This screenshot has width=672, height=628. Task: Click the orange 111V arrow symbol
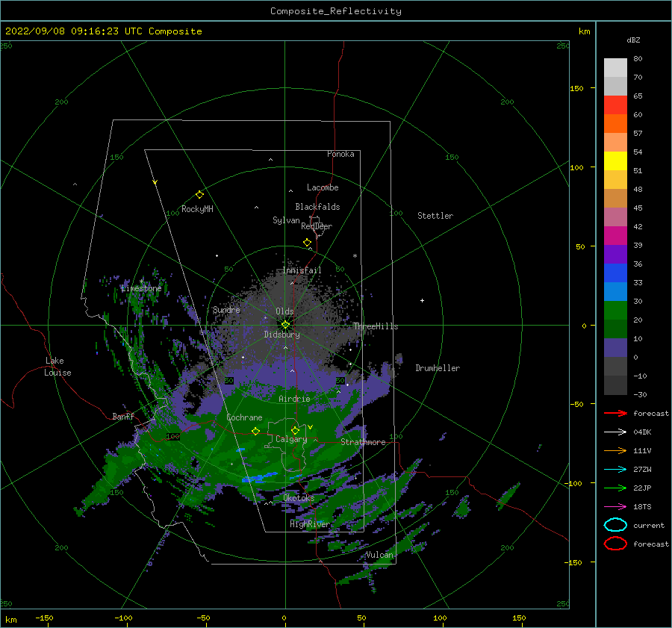click(616, 450)
